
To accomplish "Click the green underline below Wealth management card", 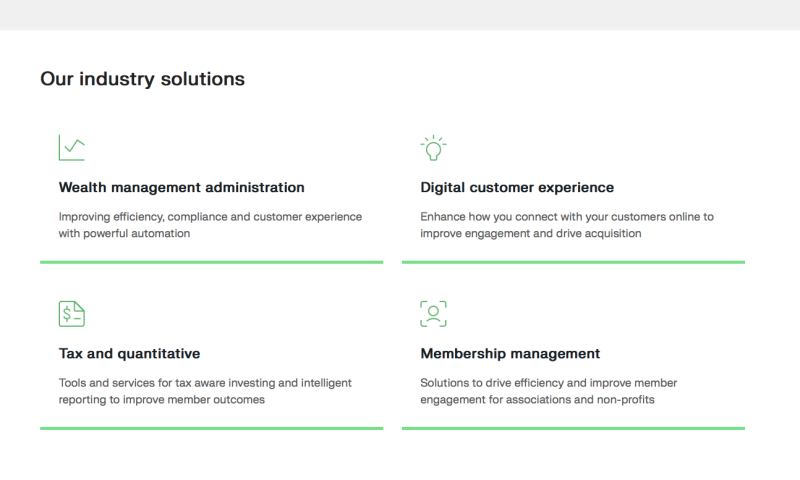I will tap(211, 262).
